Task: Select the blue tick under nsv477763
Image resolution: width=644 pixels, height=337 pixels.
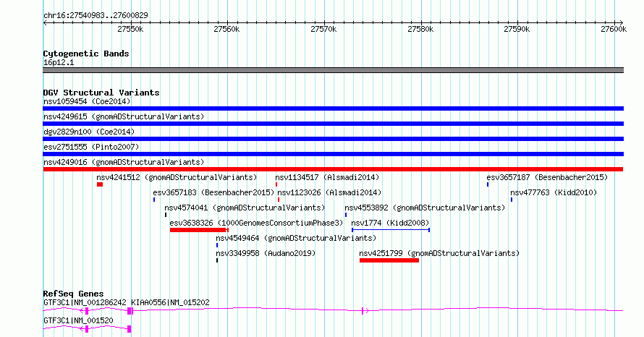Action: click(512, 200)
